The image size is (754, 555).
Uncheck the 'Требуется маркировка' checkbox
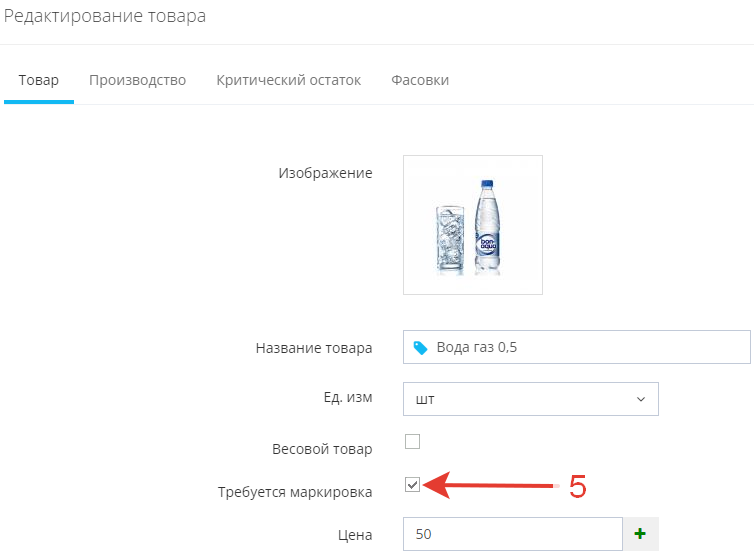[x=412, y=485]
